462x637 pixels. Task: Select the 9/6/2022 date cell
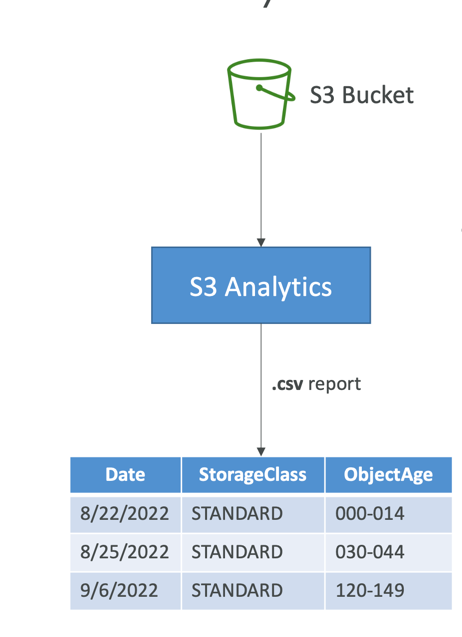click(x=126, y=591)
